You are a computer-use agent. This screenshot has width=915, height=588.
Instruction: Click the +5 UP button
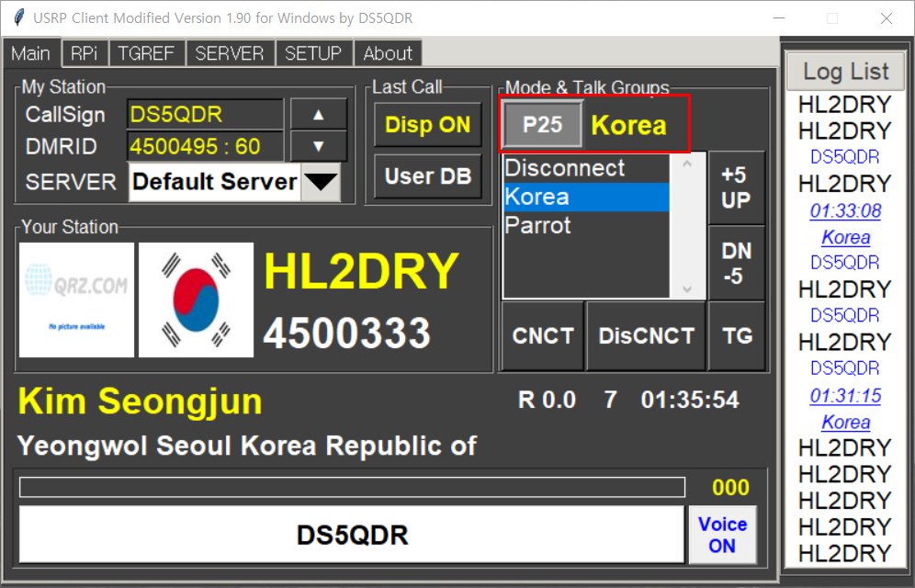coord(735,187)
